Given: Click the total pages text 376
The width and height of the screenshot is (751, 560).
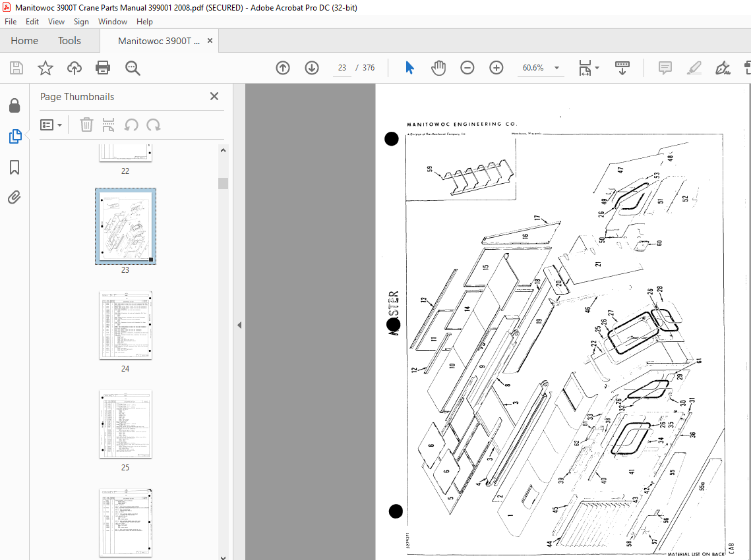Looking at the screenshot, I should pos(369,68).
